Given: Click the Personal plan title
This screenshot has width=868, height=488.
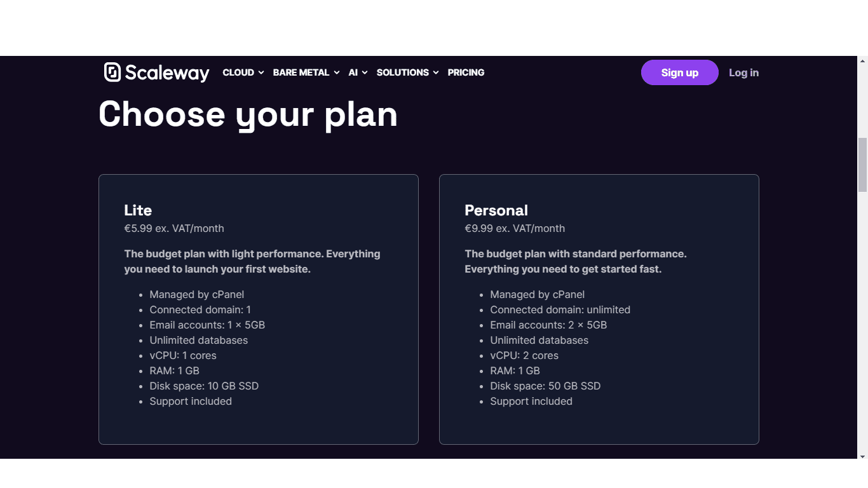Looking at the screenshot, I should (x=496, y=210).
